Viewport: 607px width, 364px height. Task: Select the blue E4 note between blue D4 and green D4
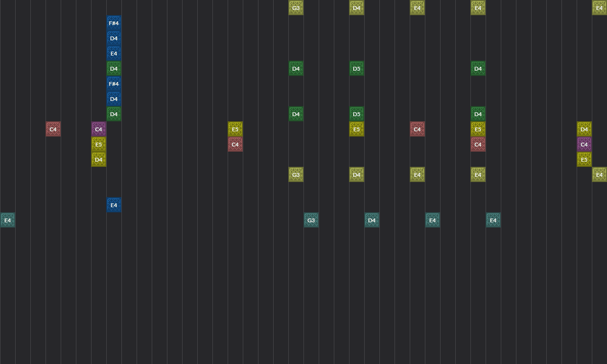(x=114, y=53)
